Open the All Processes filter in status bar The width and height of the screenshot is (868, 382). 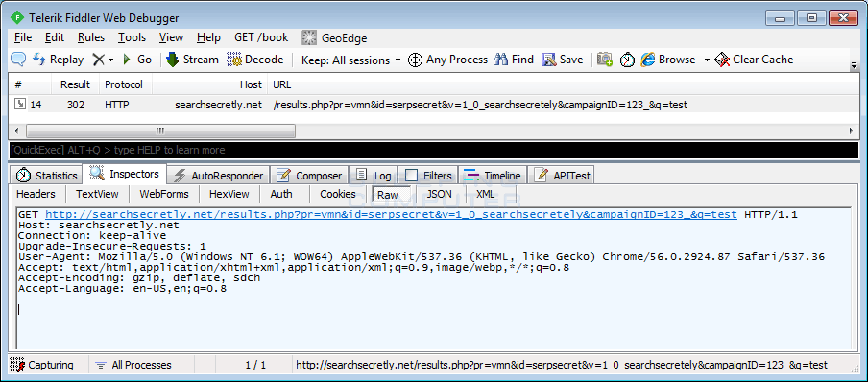pyautogui.click(x=133, y=365)
